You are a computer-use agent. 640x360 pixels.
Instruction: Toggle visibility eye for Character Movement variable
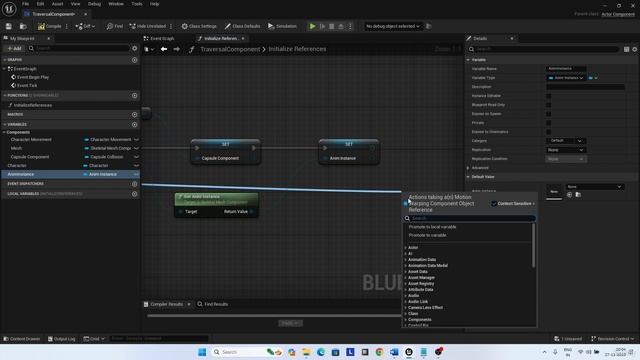(136, 140)
